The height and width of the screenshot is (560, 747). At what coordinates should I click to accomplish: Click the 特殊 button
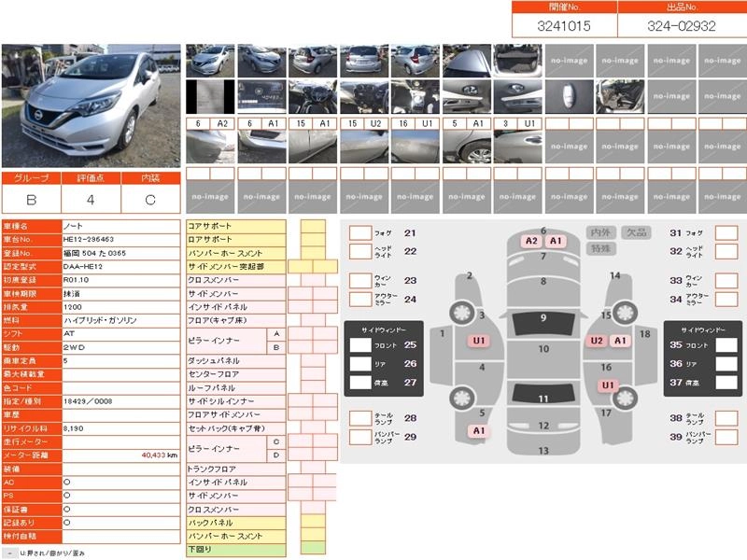(x=600, y=248)
